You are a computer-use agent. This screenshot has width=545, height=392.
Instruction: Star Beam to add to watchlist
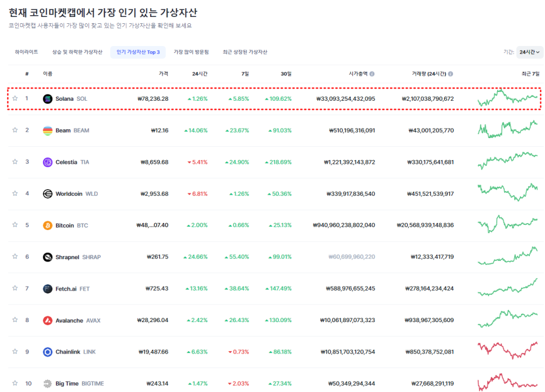[15, 130]
